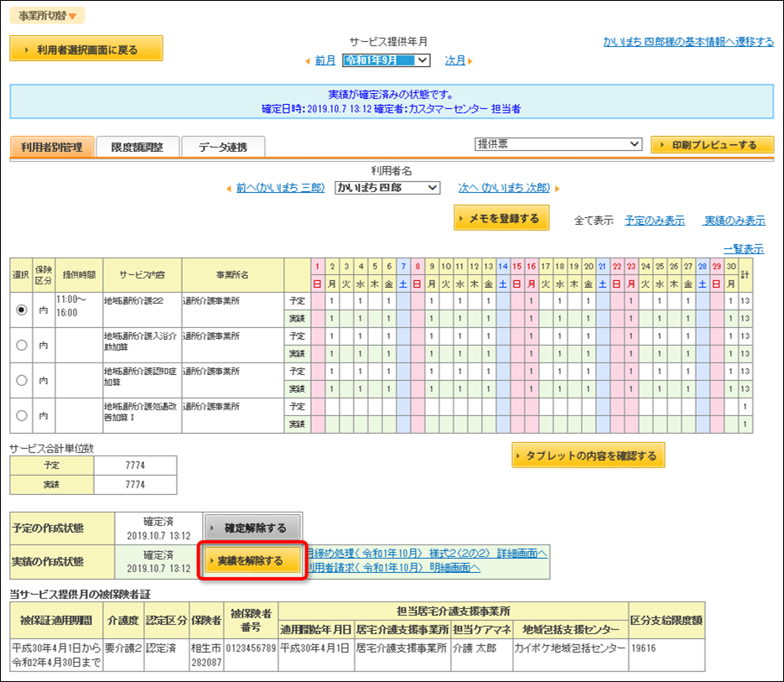
Task: Click 予定のみ表示 link
Action: (655, 221)
